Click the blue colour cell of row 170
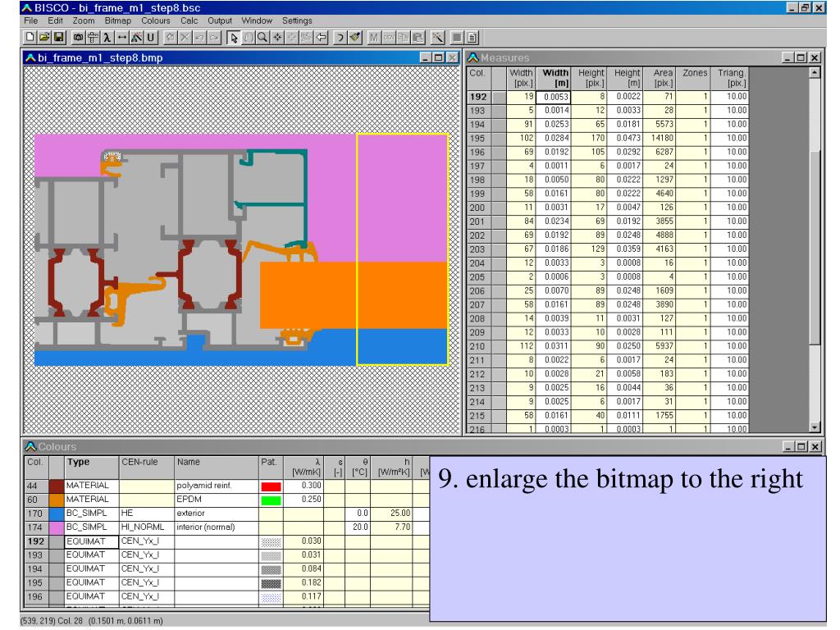The width and height of the screenshot is (840, 630). [57, 514]
